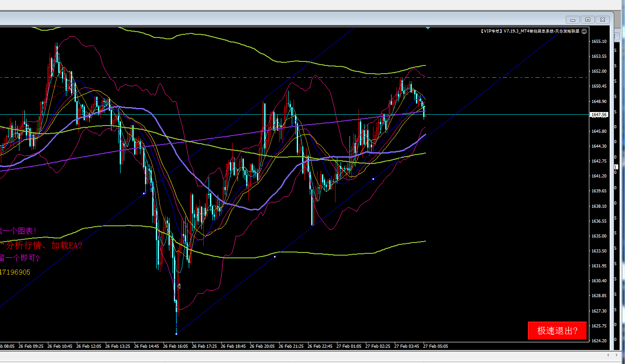
Task: Click the magenta text 留一个即可?
Action: pyautogui.click(x=20, y=258)
